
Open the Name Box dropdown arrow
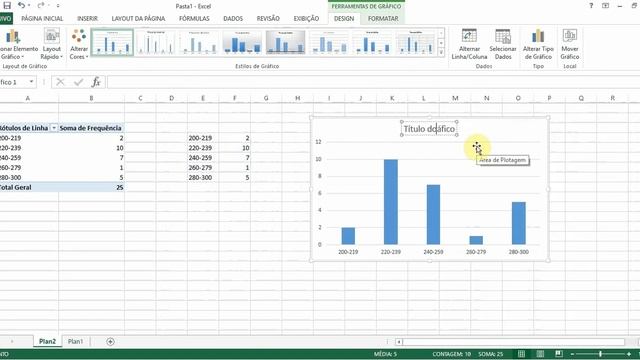click(x=31, y=82)
